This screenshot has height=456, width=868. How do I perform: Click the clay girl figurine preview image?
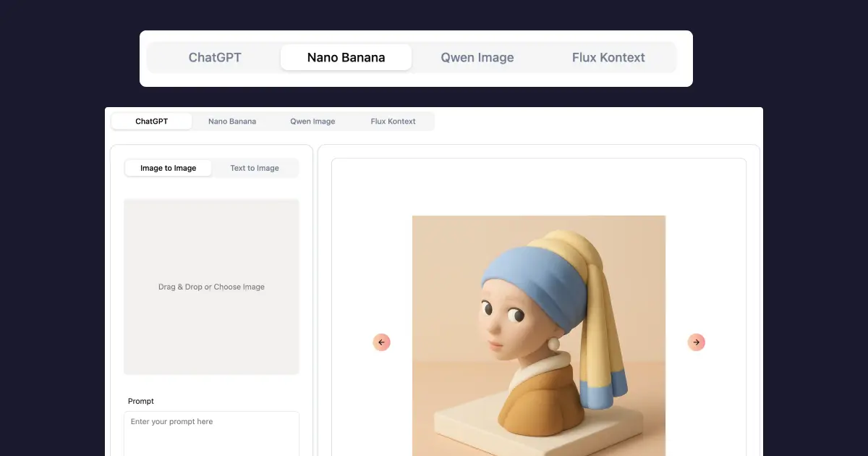point(539,336)
